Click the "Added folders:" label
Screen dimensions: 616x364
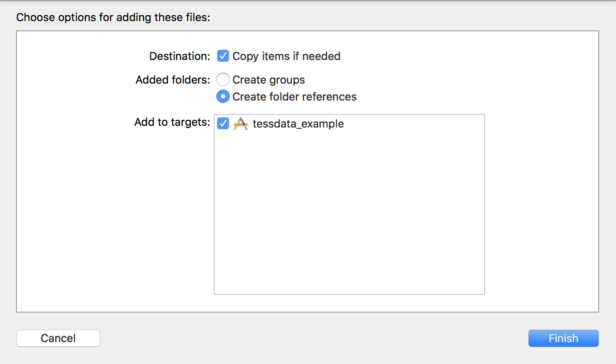tap(173, 80)
